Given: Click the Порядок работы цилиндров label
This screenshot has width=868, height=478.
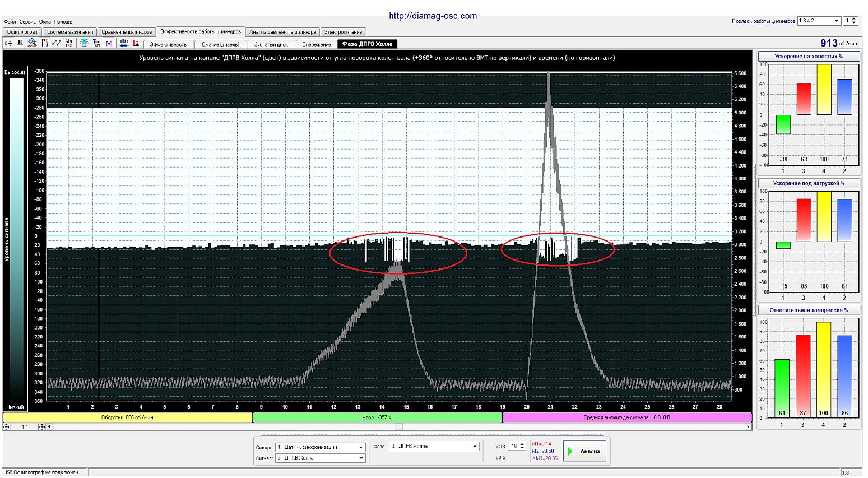Looking at the screenshot, I should [763, 21].
